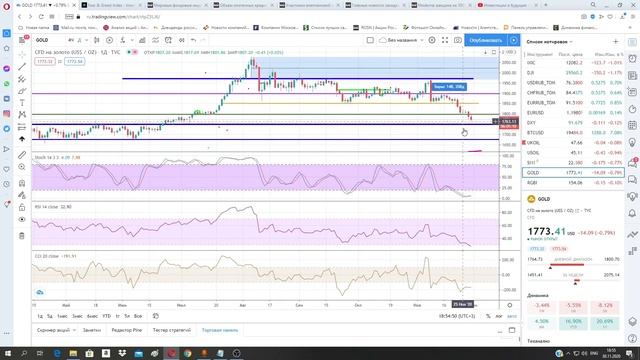Select the YTD date range

pos(107,316)
